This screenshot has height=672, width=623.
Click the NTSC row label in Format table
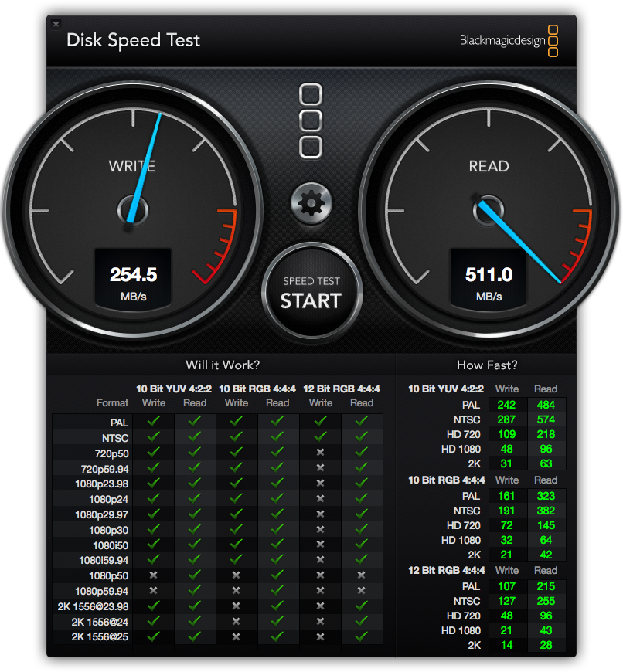click(115, 438)
